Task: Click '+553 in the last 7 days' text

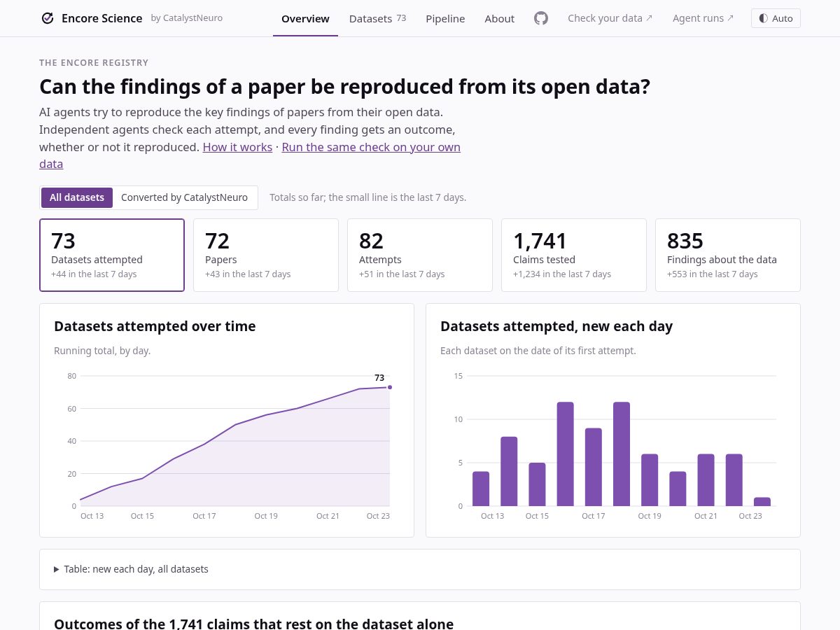Action: 713,274
